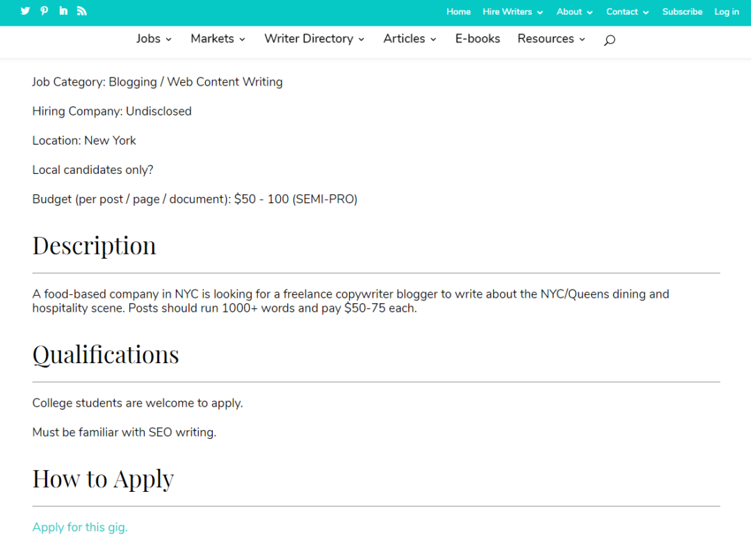Expand the Resources dropdown chevron
751x560 pixels.
[582, 40]
